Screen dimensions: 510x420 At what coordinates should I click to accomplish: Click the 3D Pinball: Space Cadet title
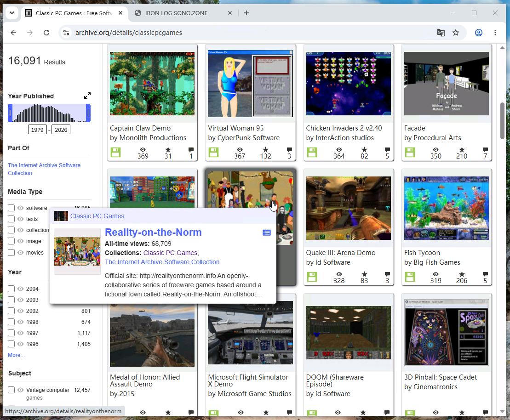(x=441, y=377)
